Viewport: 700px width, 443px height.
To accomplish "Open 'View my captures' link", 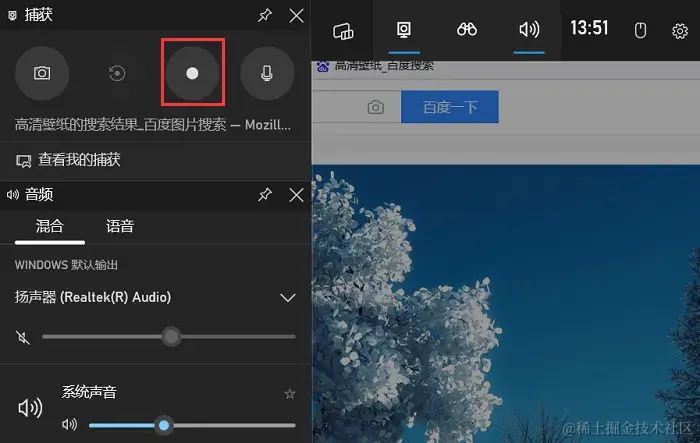I will pyautogui.click(x=68, y=160).
